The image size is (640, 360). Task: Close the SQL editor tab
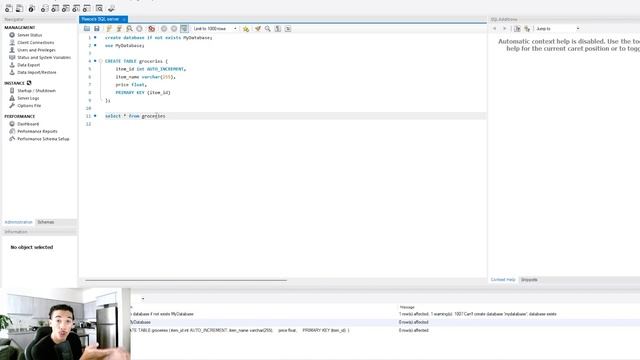tap(124, 19)
